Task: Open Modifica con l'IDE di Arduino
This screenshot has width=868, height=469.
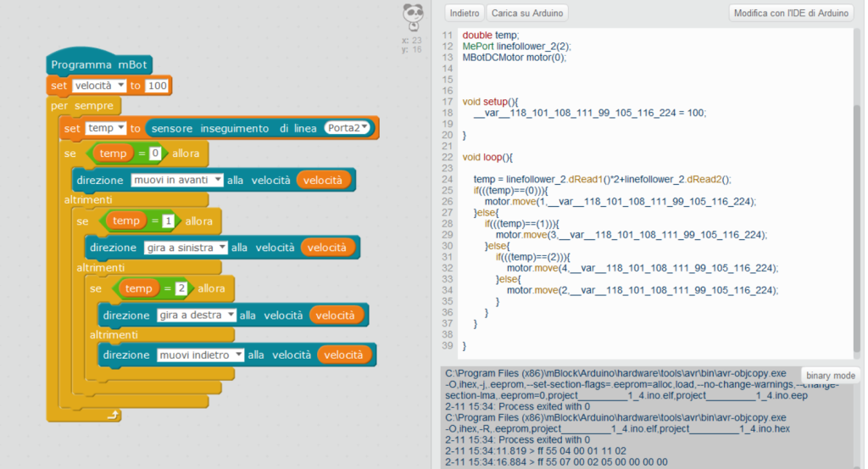Action: coord(791,13)
